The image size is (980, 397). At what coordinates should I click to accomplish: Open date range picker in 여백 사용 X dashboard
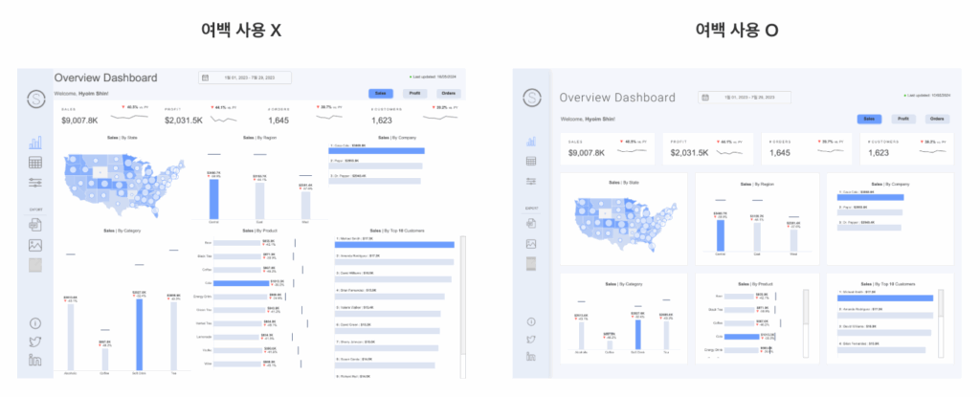pyautogui.click(x=244, y=77)
